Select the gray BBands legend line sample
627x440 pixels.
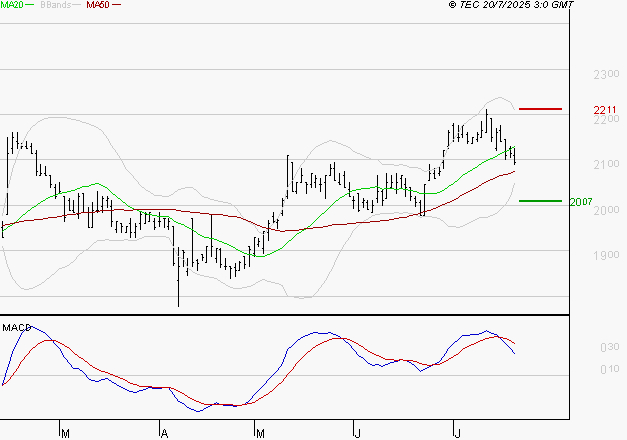click(79, 6)
